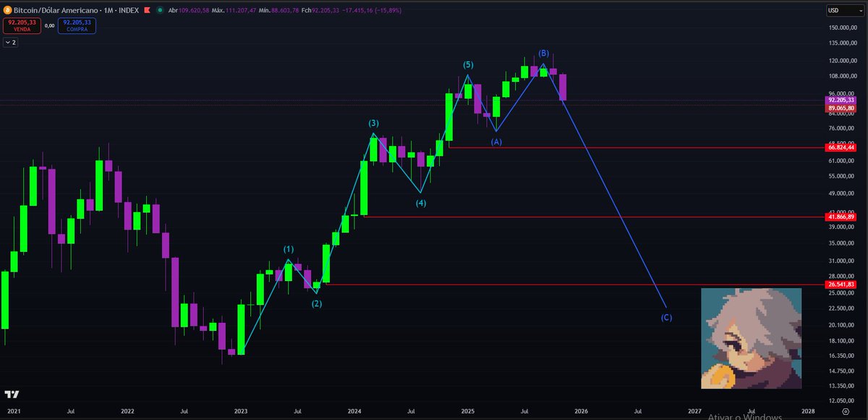The height and width of the screenshot is (420, 868).
Task: Select the (A) wave label
Action: coord(496,141)
